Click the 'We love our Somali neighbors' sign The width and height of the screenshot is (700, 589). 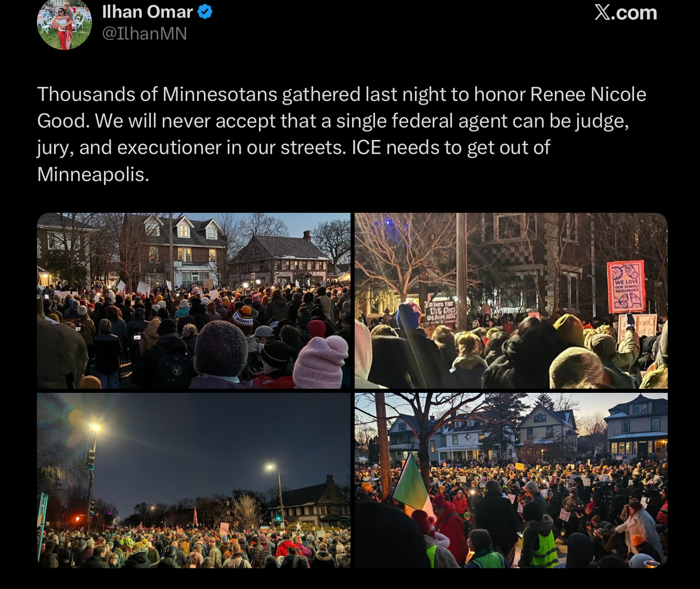pyautogui.click(x=626, y=287)
